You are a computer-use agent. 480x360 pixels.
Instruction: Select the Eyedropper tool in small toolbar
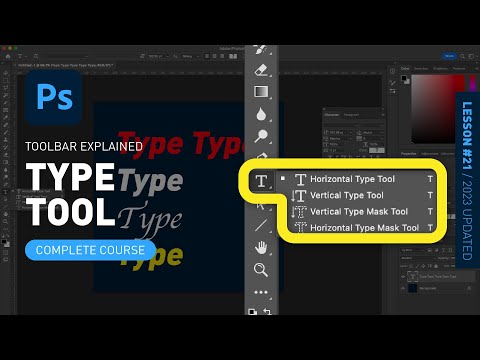(5, 117)
